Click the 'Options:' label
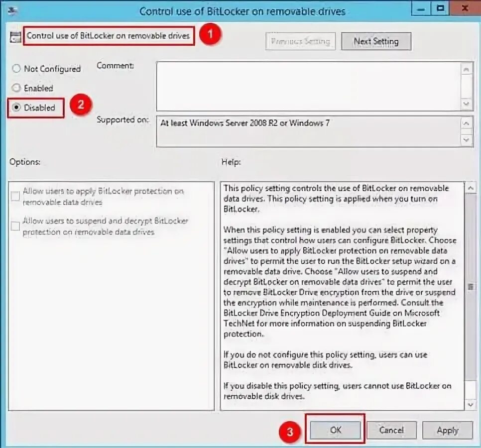Viewport: 481px width, 448px height. [x=24, y=162]
